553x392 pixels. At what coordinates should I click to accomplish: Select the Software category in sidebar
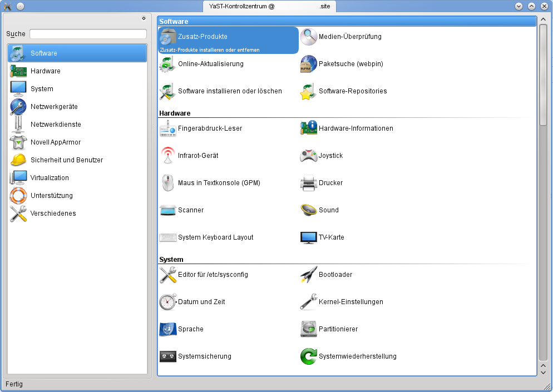77,53
